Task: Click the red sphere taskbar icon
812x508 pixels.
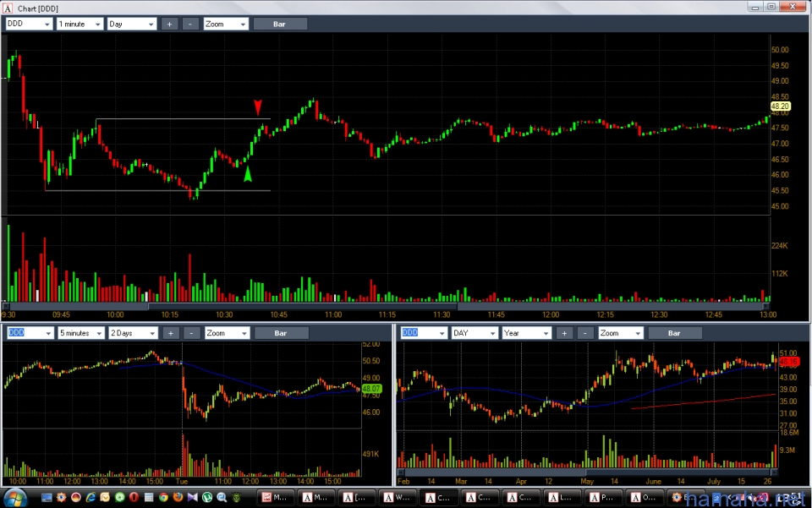Action: click(76, 498)
